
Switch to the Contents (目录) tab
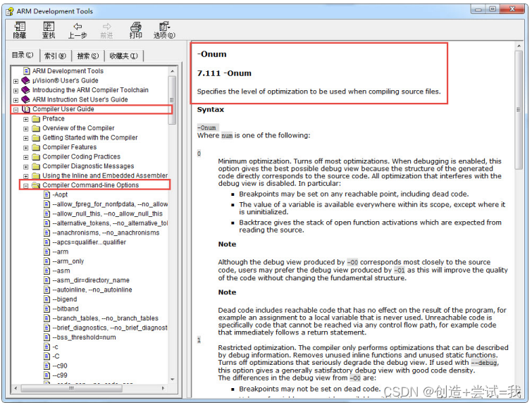pyautogui.click(x=23, y=55)
